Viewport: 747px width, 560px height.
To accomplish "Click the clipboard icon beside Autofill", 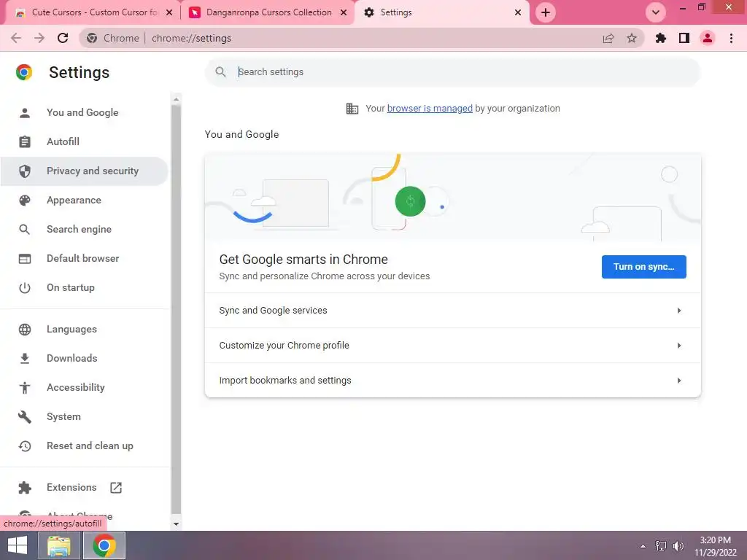I will [x=25, y=141].
